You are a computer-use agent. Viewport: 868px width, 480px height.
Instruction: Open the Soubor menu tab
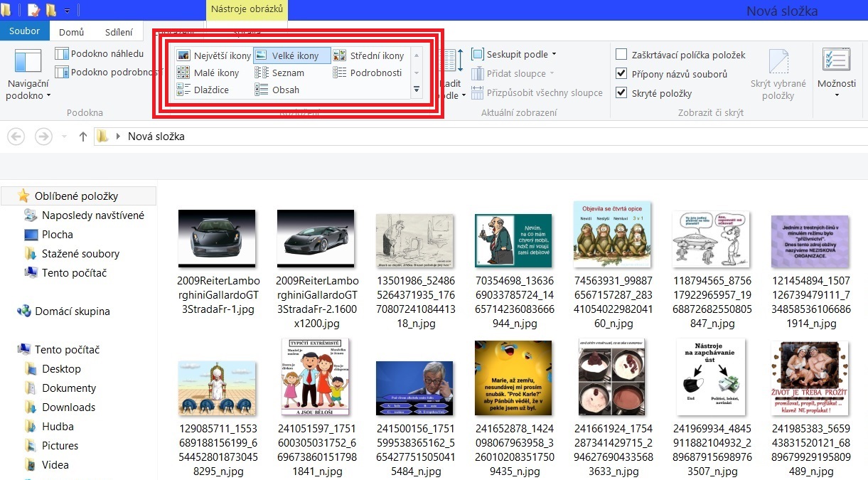[24, 31]
